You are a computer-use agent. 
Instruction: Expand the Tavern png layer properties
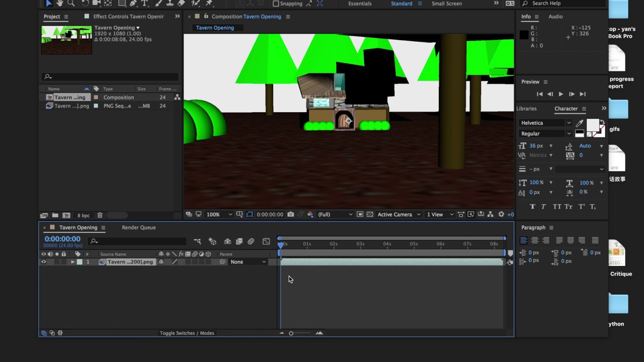[73, 262]
